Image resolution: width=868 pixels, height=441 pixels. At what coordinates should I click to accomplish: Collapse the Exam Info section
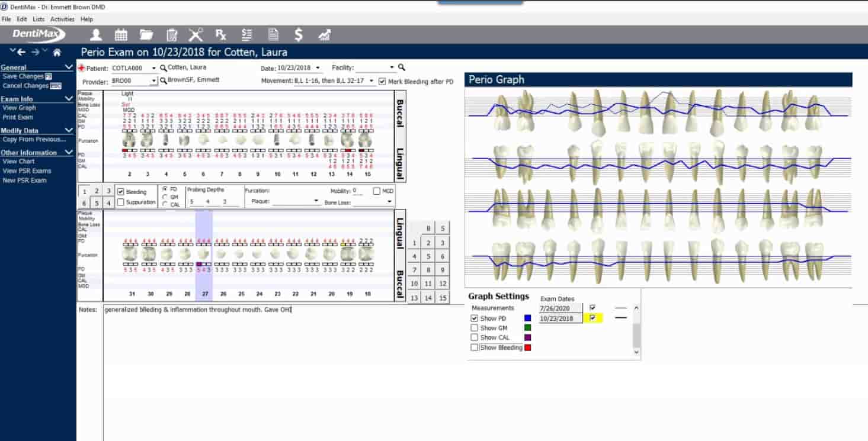click(x=68, y=98)
